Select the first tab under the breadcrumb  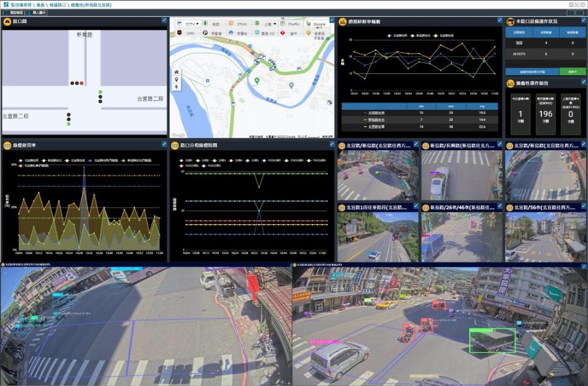click(x=14, y=13)
